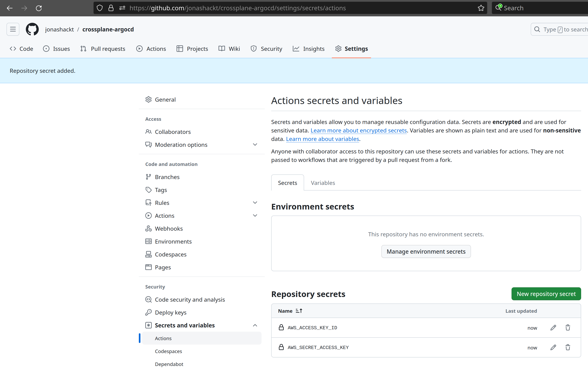Click the Settings tab in repository navigation
The height and width of the screenshot is (372, 588).
(x=356, y=49)
